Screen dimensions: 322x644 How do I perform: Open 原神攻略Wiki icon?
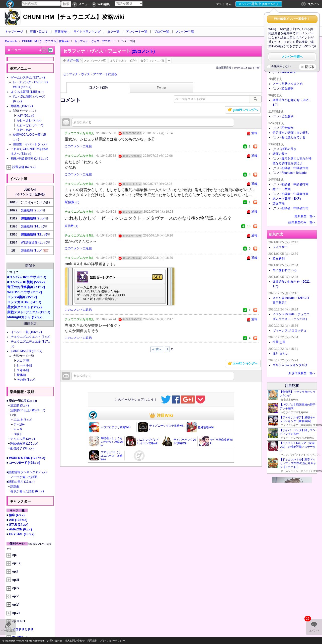pyautogui.click(x=192, y=427)
